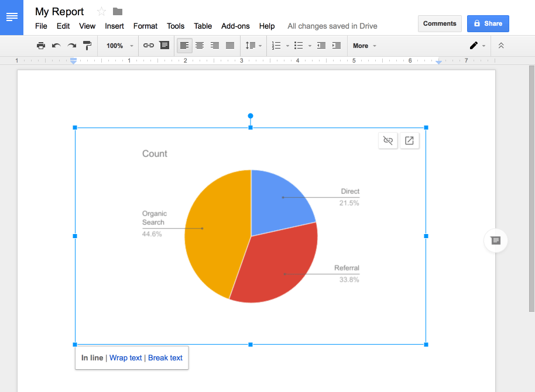This screenshot has width=535, height=392.
Task: Open the 100% zoom dropdown
Action: 119,46
